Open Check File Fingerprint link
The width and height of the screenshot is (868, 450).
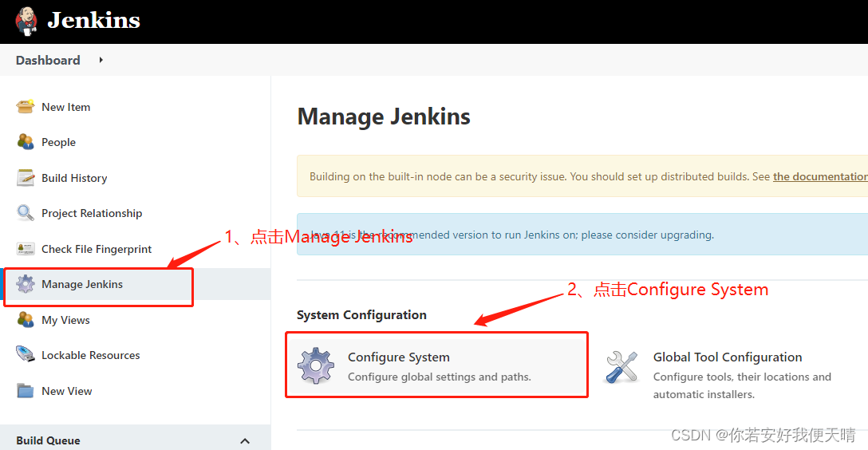pos(97,249)
